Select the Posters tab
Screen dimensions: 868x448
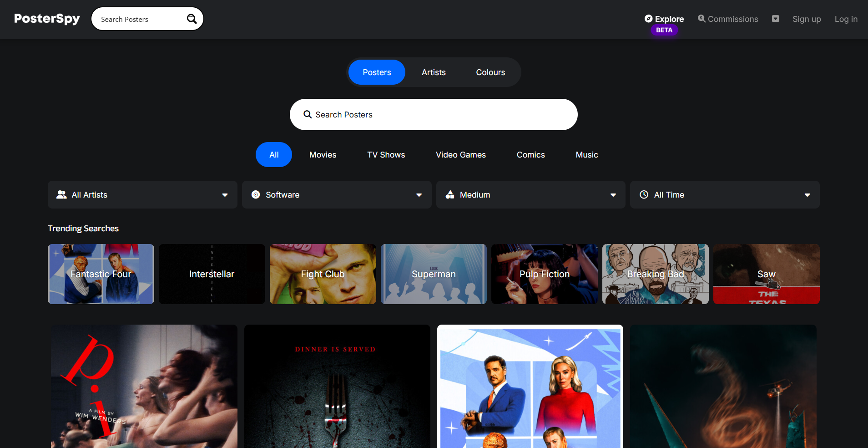pos(377,72)
